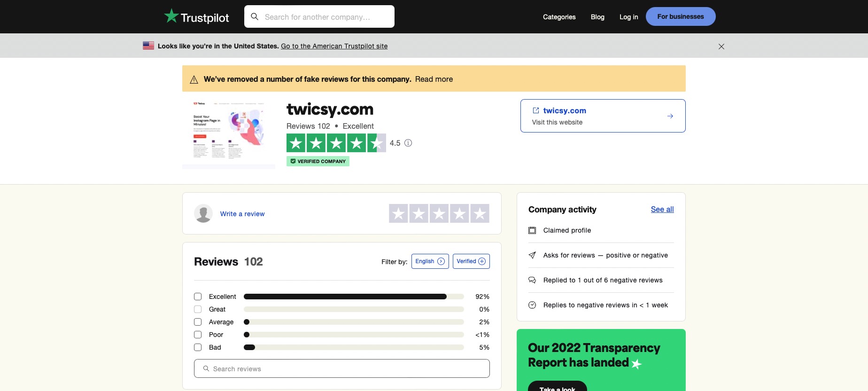Click Read more about fake reviews
The height and width of the screenshot is (391, 868).
[434, 79]
